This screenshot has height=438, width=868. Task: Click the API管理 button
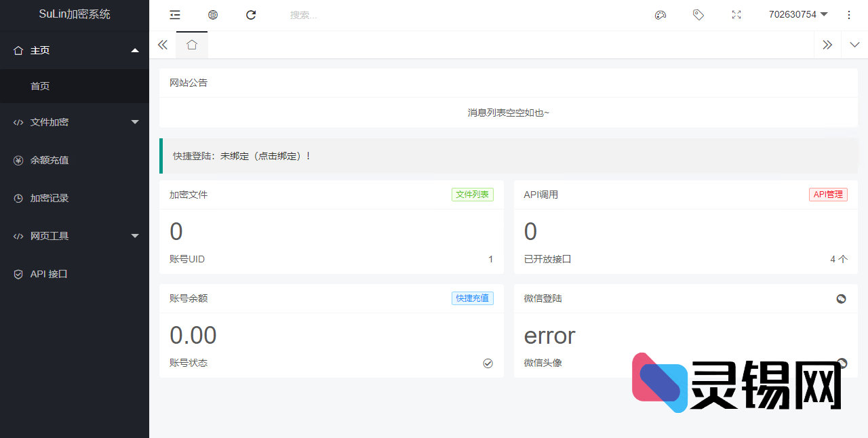click(828, 195)
